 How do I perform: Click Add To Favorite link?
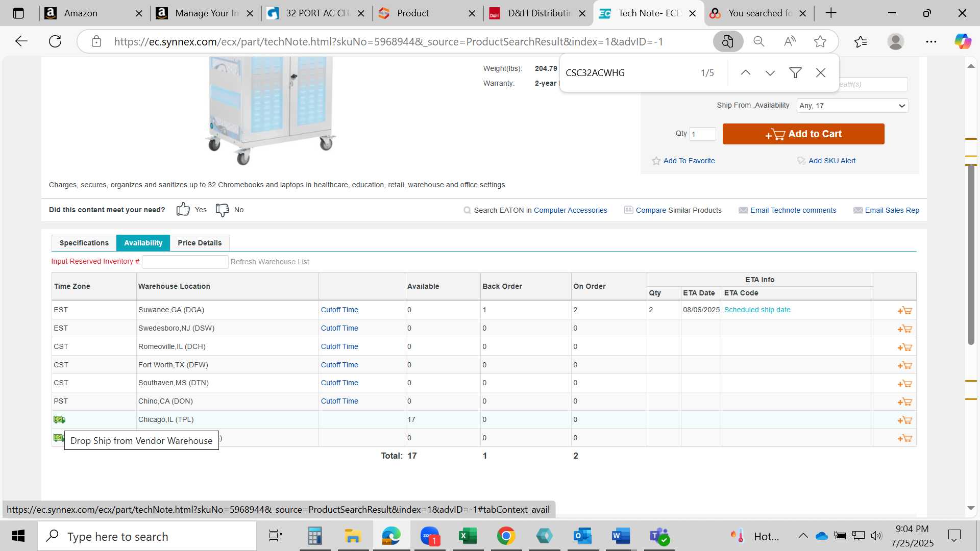689,161
